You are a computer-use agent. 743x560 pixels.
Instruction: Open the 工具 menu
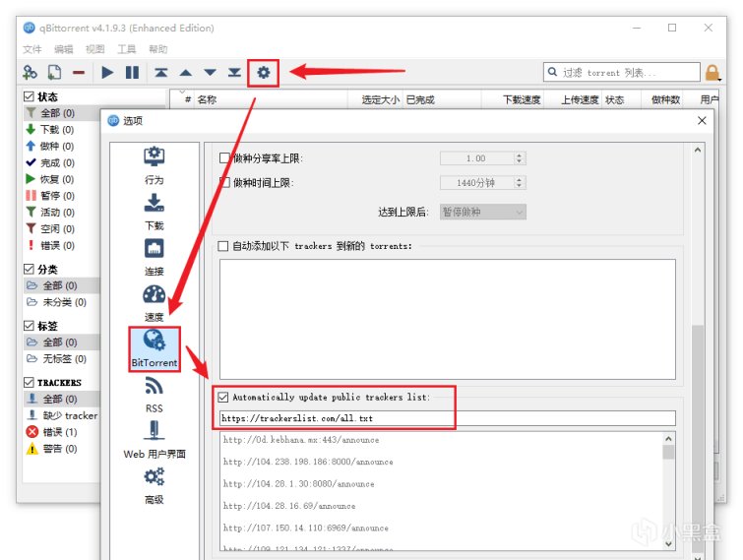(127, 49)
